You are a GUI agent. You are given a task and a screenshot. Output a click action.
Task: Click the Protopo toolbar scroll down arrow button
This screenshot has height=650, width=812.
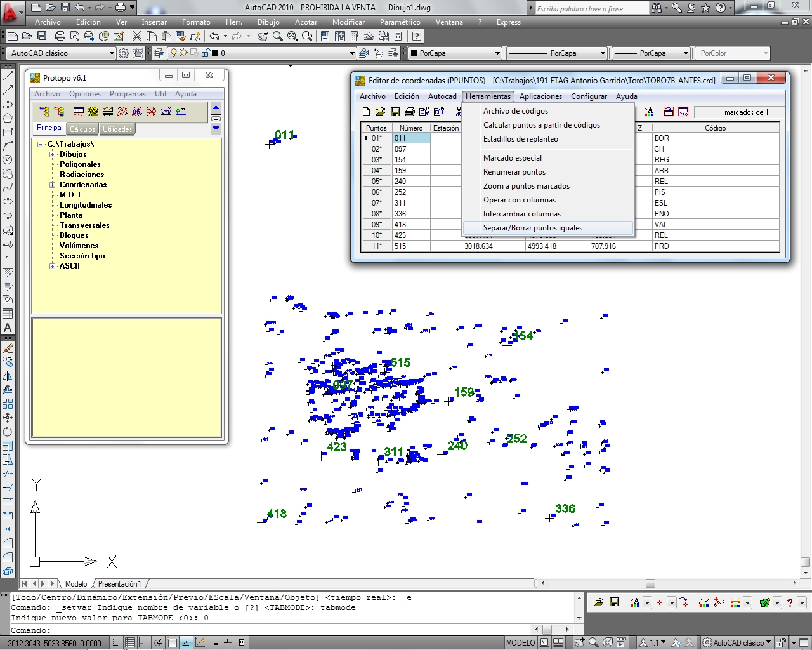tap(216, 128)
